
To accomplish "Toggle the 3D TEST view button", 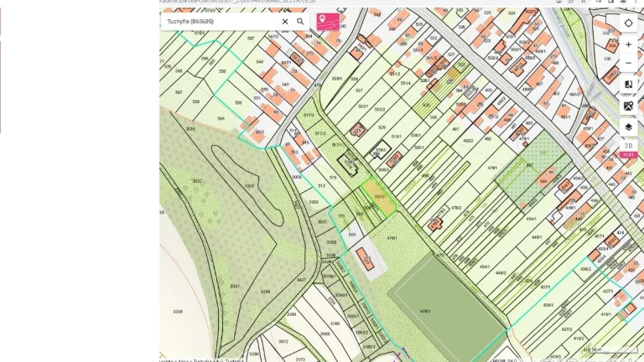I will pos(628,149).
